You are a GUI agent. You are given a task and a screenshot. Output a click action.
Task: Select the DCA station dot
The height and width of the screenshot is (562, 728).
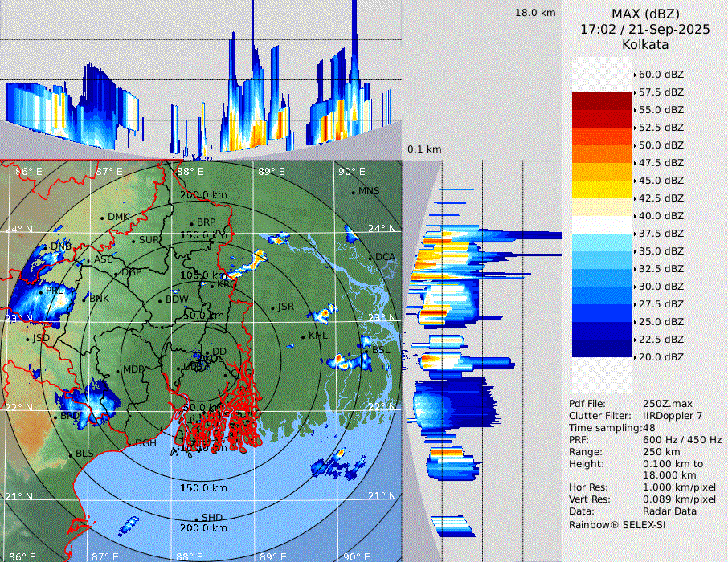click(x=371, y=258)
